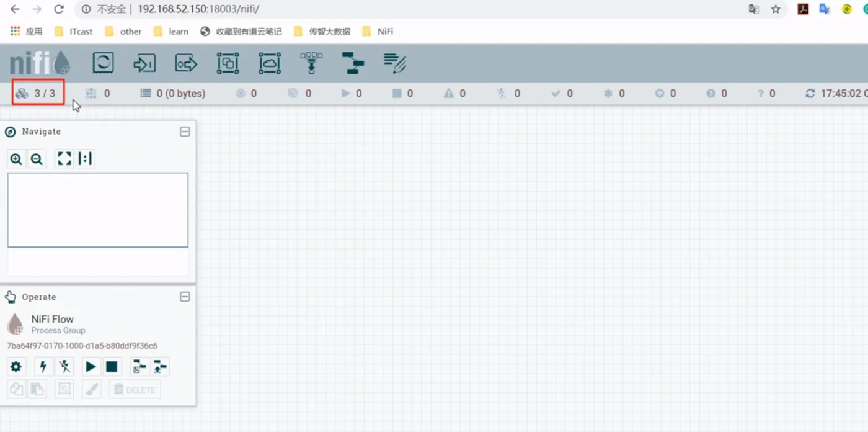Click the Output Port component icon
The height and width of the screenshot is (432, 868).
click(185, 63)
